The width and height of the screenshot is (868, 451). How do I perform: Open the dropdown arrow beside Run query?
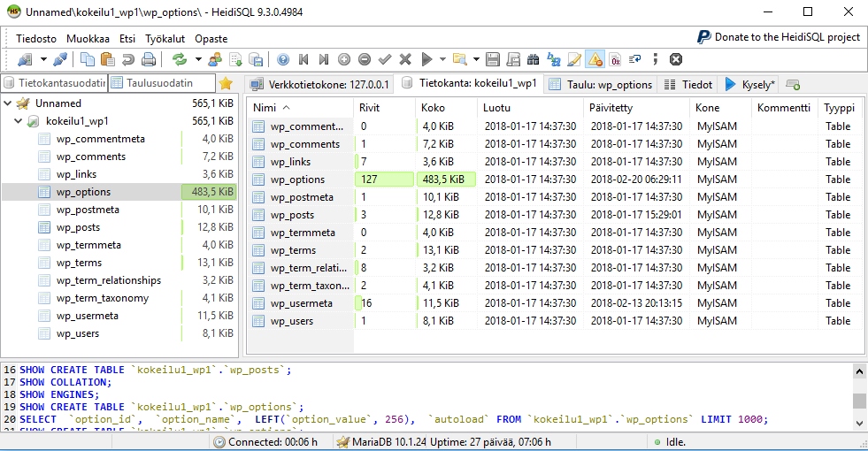click(x=442, y=59)
